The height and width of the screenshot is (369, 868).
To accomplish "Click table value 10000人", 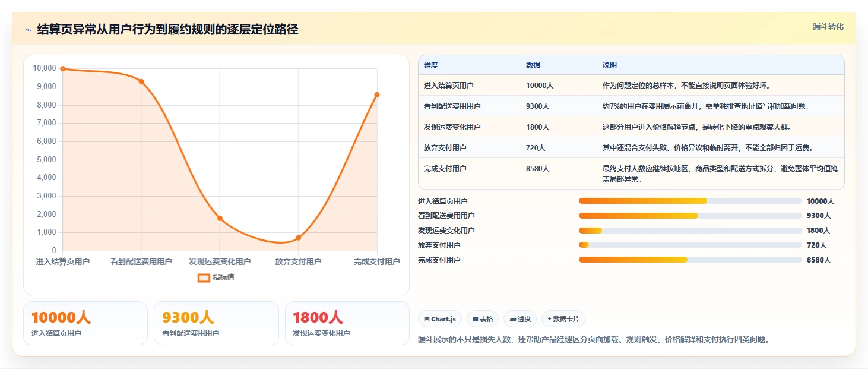I will [540, 86].
